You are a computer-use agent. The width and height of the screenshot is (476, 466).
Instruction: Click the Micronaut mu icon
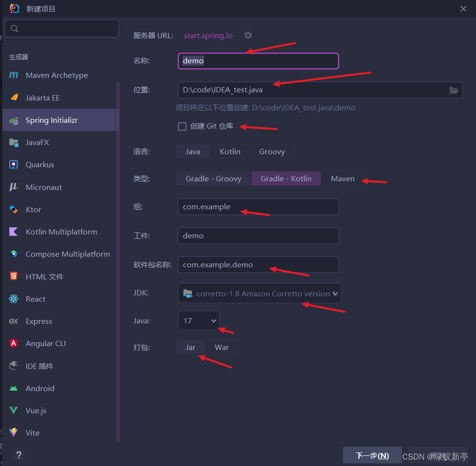coord(14,187)
